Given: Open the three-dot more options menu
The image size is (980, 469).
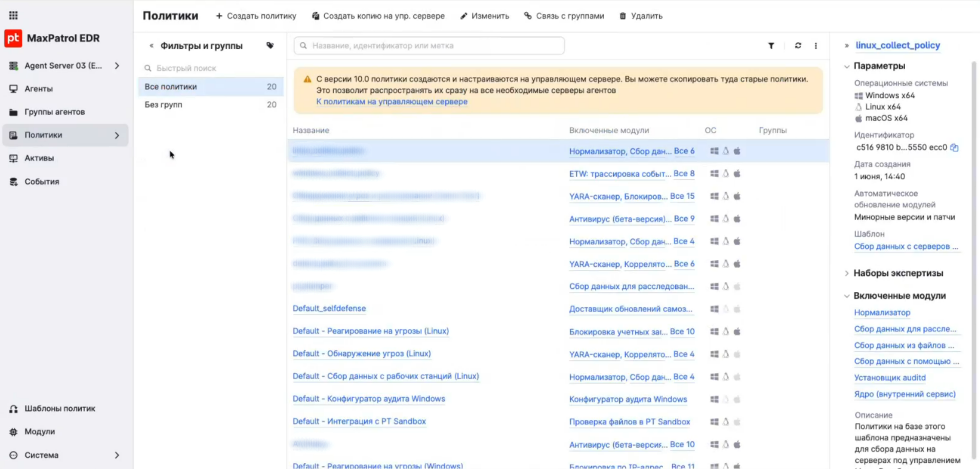Looking at the screenshot, I should tap(816, 46).
